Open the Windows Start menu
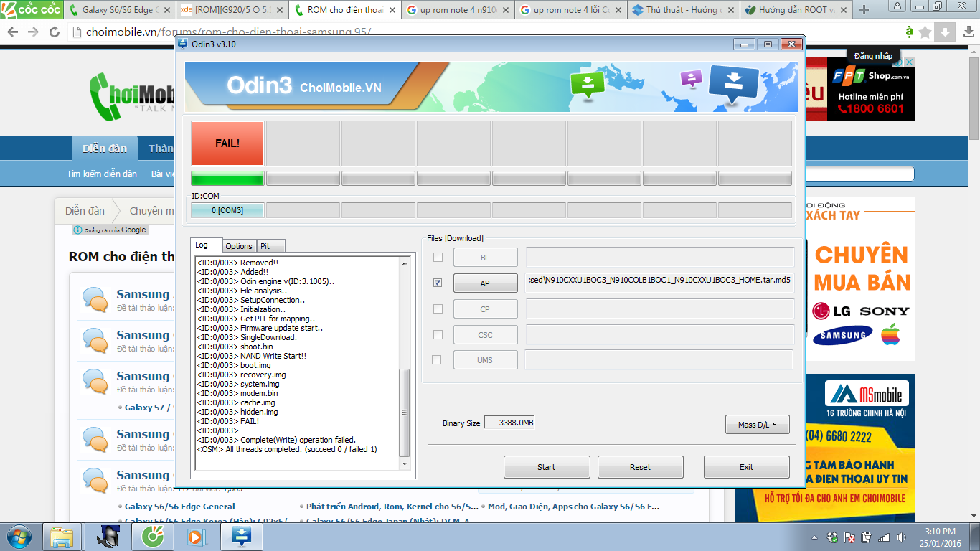 pos(20,537)
